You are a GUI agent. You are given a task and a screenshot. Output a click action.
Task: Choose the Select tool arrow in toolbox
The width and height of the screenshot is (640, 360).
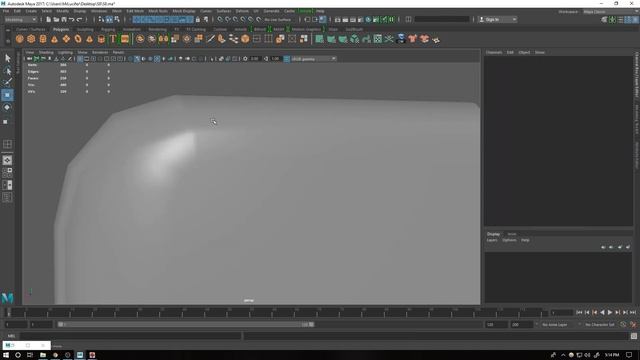7,58
